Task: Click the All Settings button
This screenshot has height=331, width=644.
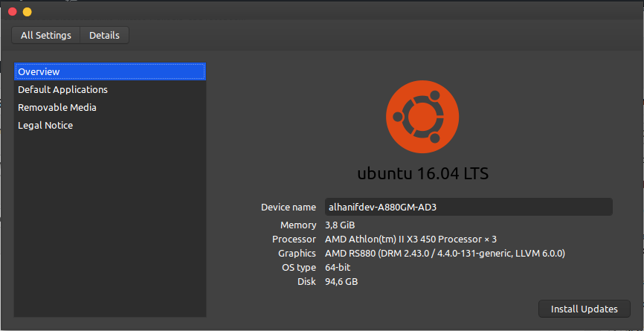Action: 46,35
